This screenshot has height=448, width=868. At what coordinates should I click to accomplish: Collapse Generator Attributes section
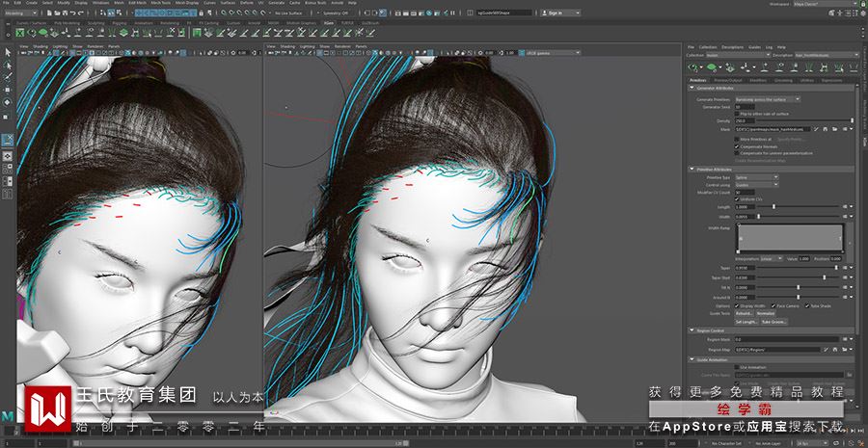coord(692,88)
